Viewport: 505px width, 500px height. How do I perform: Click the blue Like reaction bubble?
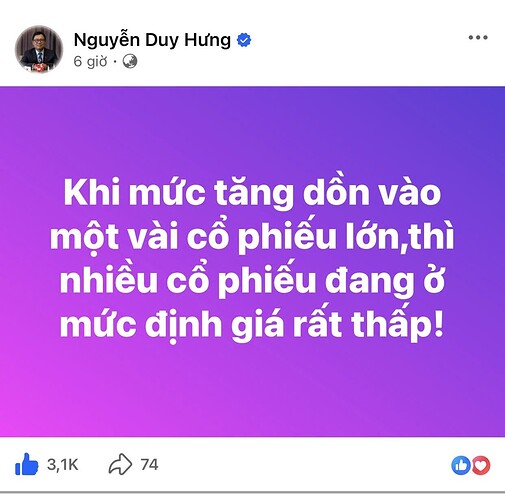tap(461, 465)
